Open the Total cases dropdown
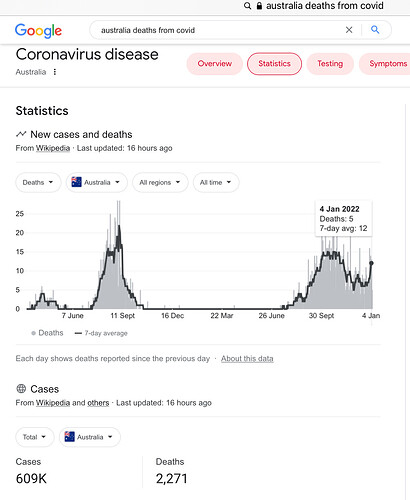Screen dimensions: 410x500 [35, 437]
